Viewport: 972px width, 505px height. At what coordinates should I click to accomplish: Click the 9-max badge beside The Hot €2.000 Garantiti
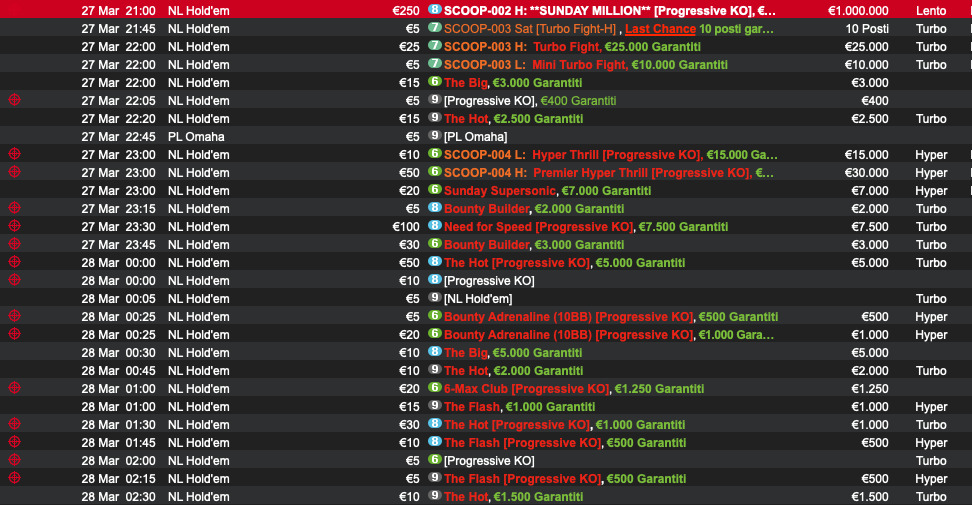(435, 369)
